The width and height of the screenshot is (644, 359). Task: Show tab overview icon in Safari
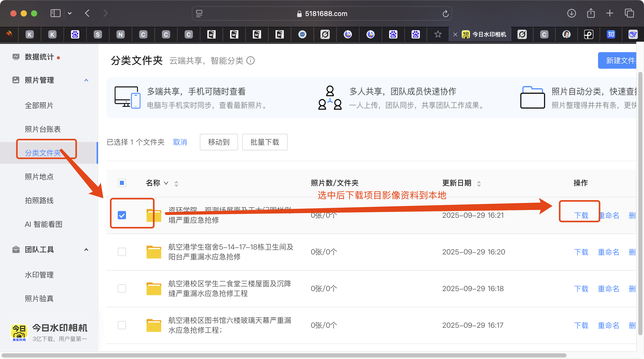coord(629,13)
